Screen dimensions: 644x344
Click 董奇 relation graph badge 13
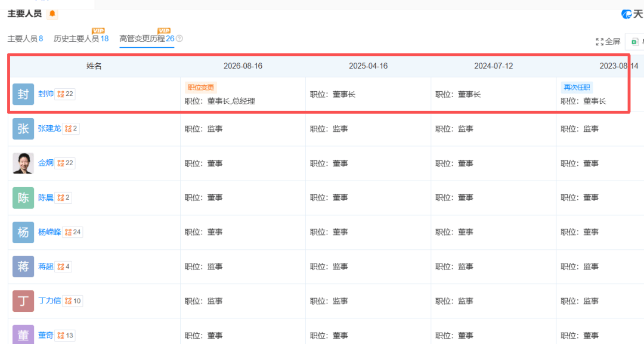click(65, 336)
